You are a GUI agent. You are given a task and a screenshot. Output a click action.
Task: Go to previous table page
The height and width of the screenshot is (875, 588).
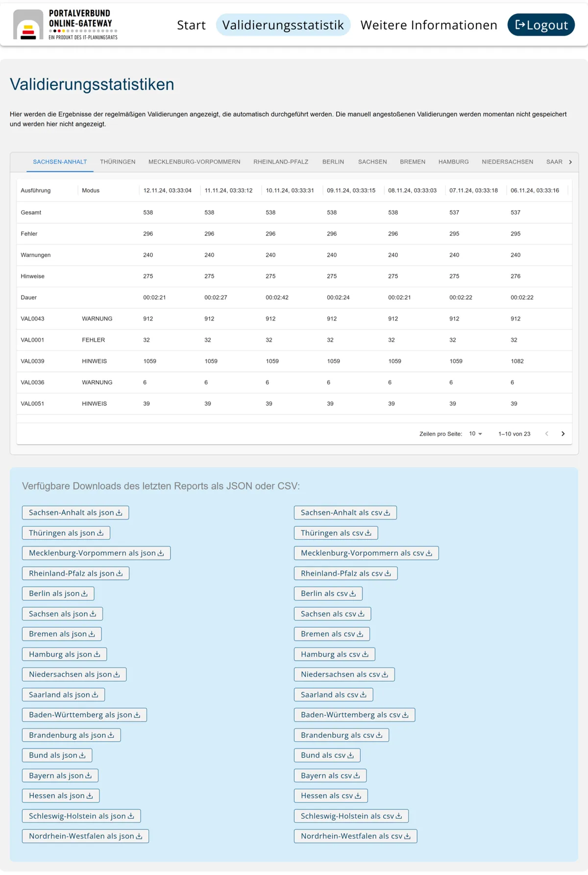point(547,434)
